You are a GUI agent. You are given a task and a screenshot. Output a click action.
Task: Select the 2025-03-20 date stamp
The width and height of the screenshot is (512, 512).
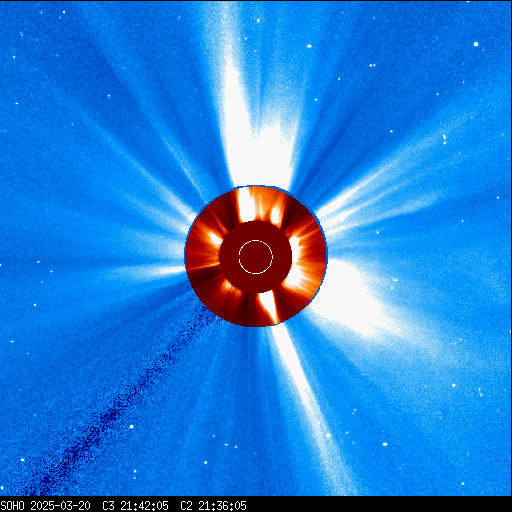[x=61, y=505]
